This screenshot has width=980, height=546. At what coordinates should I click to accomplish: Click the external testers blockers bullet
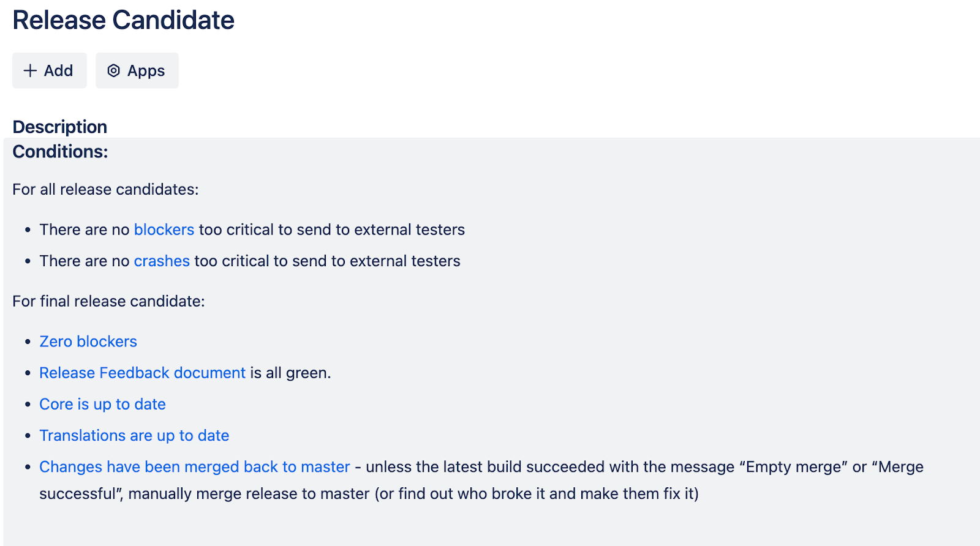pyautogui.click(x=252, y=229)
